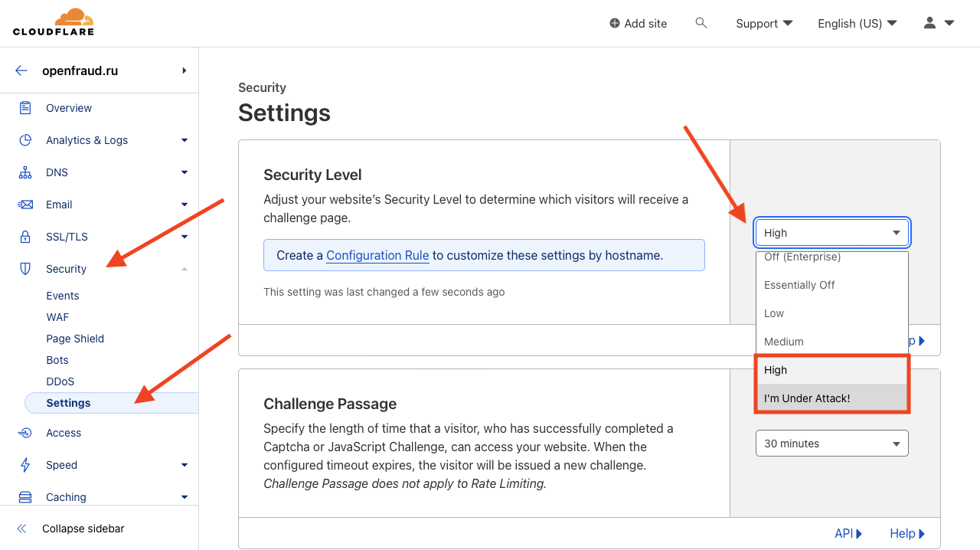Click the Challenge Passage heading
Image resolution: width=980 pixels, height=550 pixels.
(x=330, y=404)
